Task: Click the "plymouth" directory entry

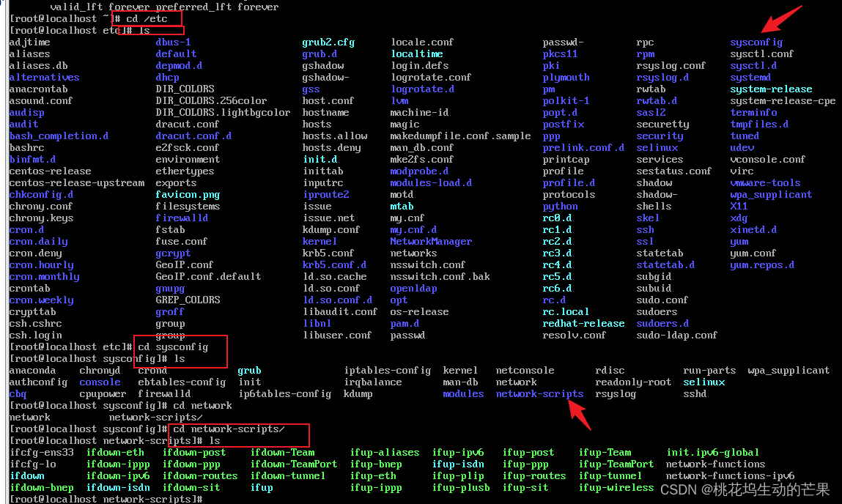Action: pyautogui.click(x=566, y=78)
